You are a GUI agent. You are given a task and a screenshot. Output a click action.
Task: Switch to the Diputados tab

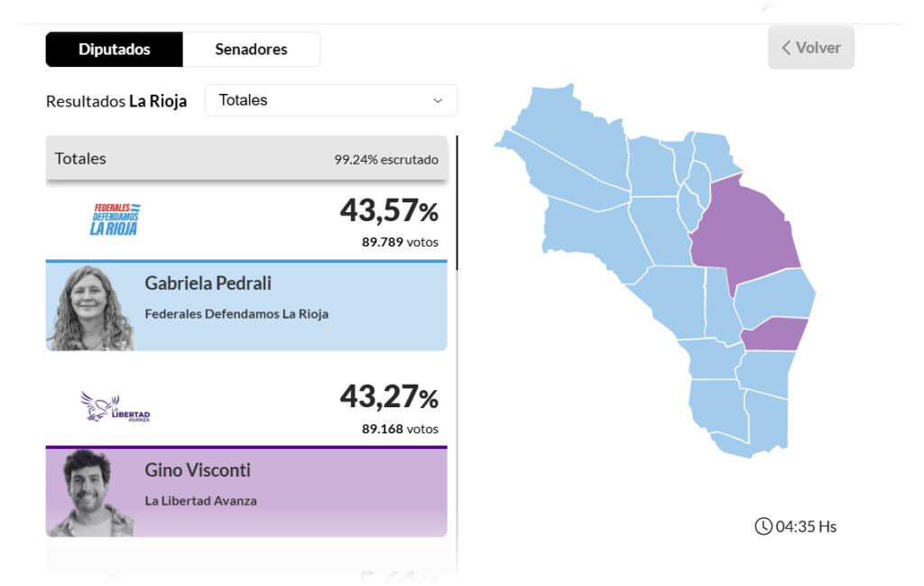[115, 50]
